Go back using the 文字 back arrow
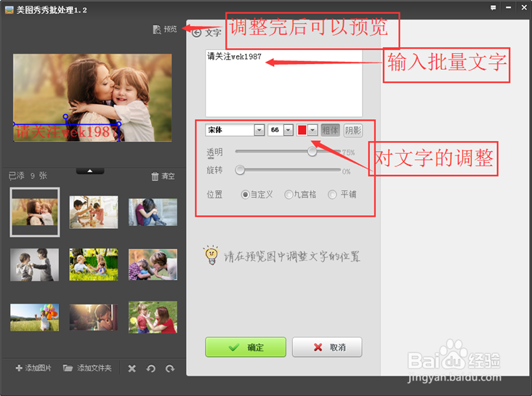 click(x=197, y=33)
